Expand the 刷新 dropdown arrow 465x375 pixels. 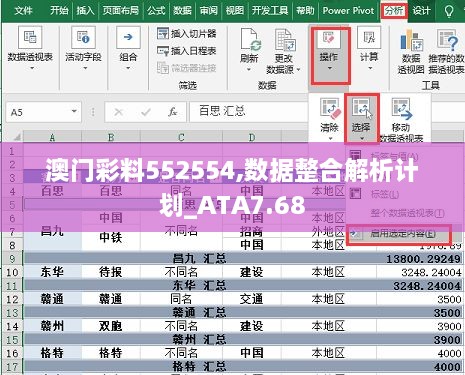(249, 69)
